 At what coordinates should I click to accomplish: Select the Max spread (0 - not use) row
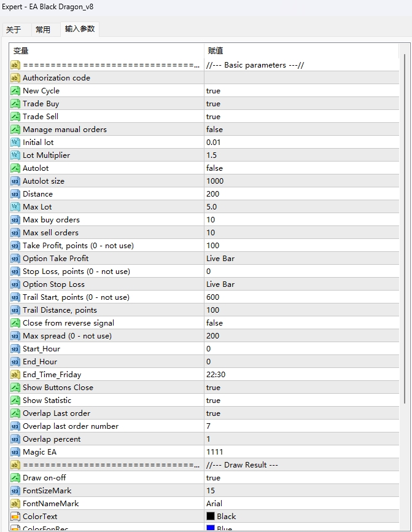pos(204,336)
